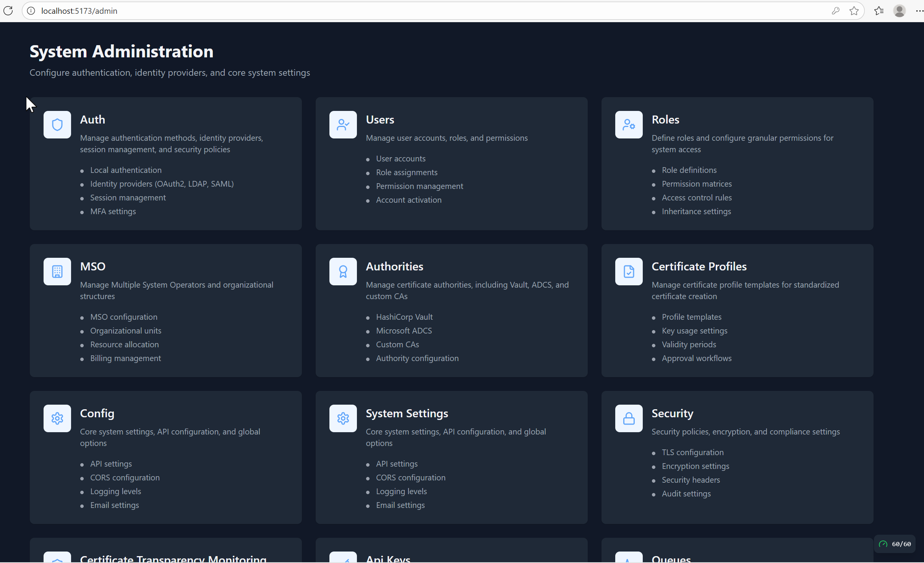Viewport: 924px width, 563px height.
Task: Click the browser reload button
Action: tap(8, 11)
